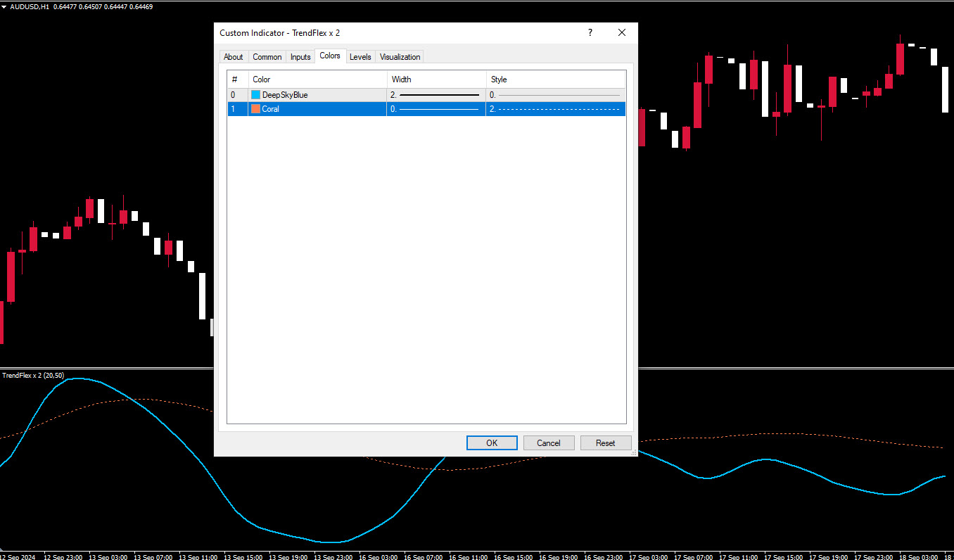Screen dimensions: 954x560
Task: Click the Style column header
Action: click(556, 79)
